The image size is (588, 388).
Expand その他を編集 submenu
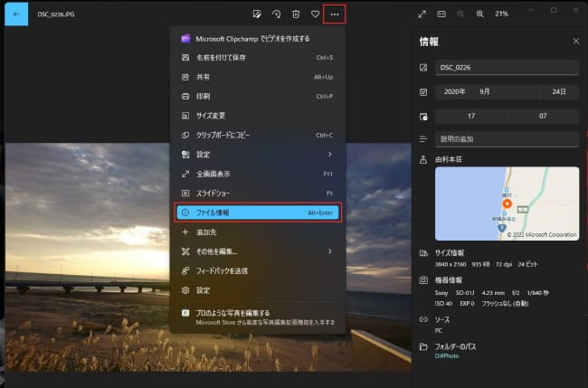pyautogui.click(x=258, y=251)
